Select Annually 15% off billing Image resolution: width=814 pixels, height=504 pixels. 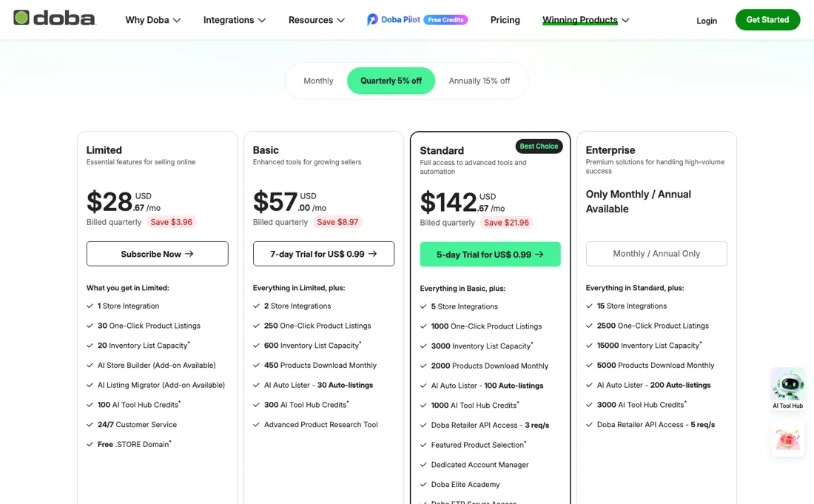[x=480, y=81]
